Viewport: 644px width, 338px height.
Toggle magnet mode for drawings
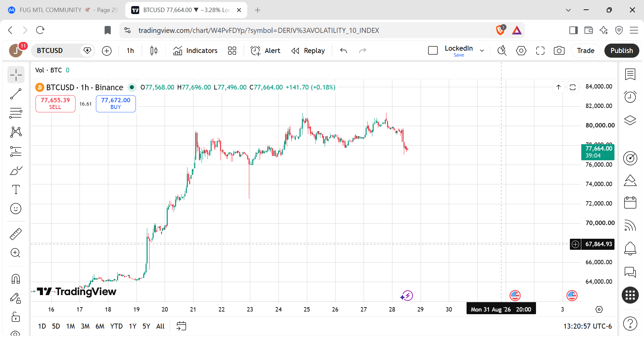point(16,279)
